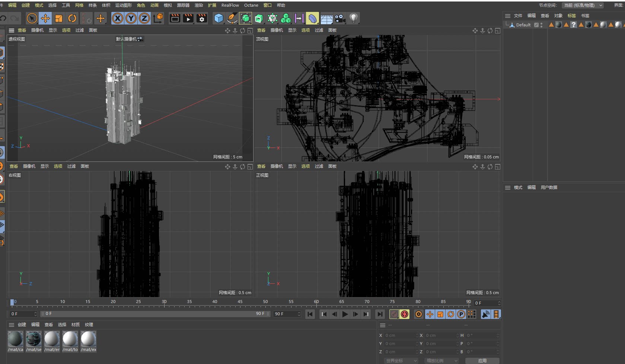Add a Camera object from the toolbar
Image resolution: width=625 pixels, height=364 pixels.
coord(339,18)
